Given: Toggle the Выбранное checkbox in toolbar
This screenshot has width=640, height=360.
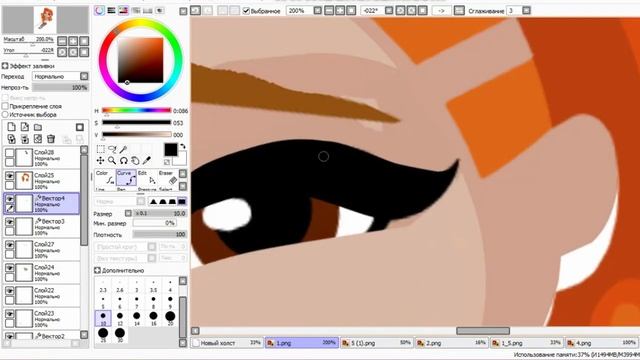Looking at the screenshot, I should [246, 11].
